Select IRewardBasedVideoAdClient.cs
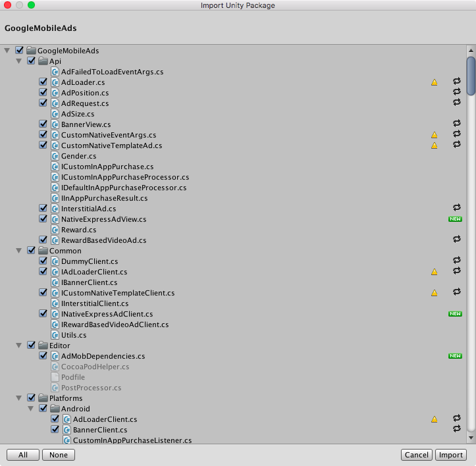Viewport: 476px width, 466px height. [x=233, y=324]
